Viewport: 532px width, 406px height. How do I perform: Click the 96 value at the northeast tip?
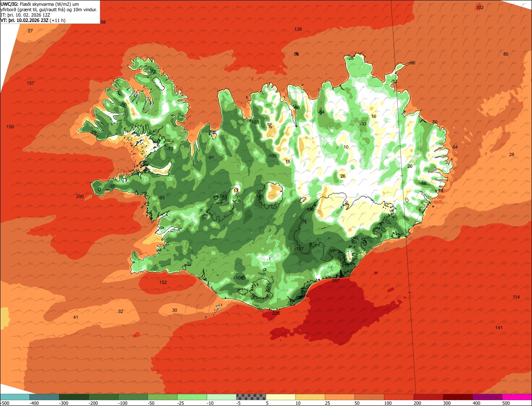click(413, 63)
